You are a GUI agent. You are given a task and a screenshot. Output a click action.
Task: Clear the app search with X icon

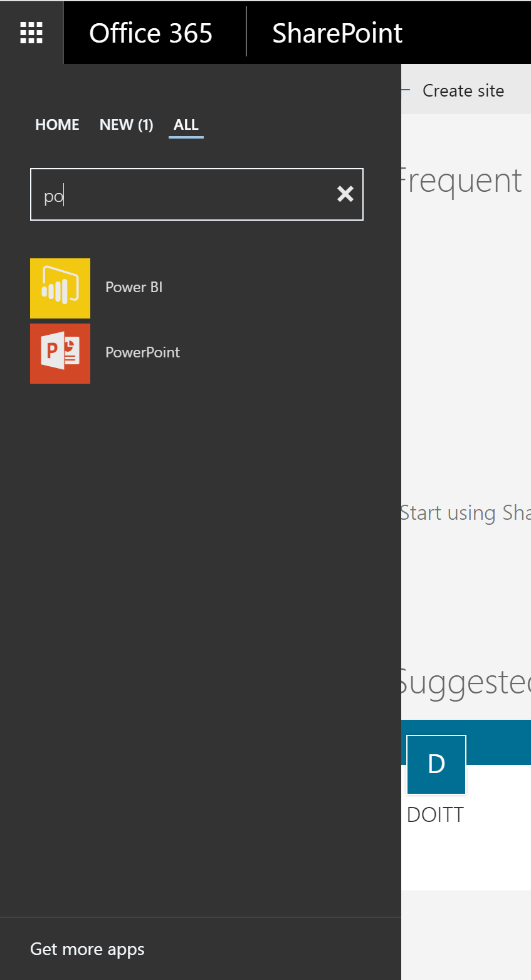point(345,194)
